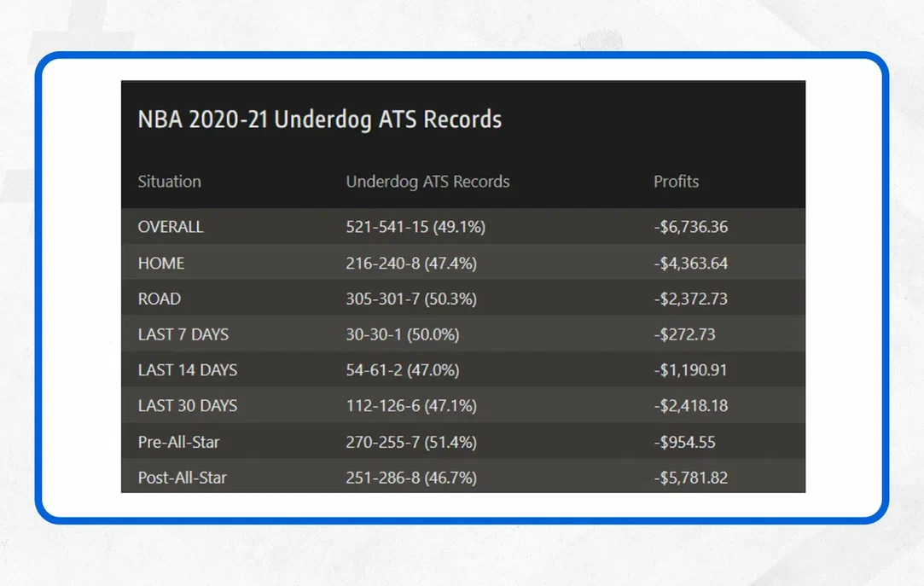Click the Underdog ATS Records column header
This screenshot has height=586, width=924.
tap(427, 182)
